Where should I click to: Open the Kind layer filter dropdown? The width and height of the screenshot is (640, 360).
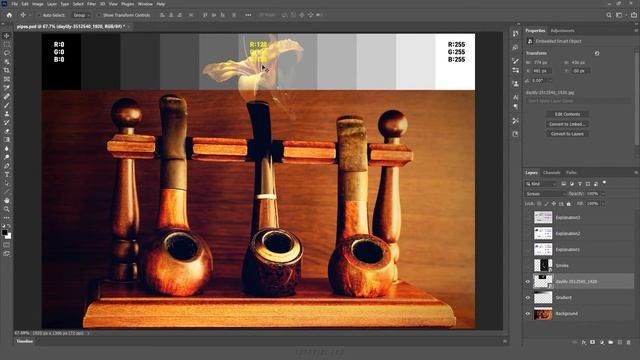pyautogui.click(x=541, y=184)
